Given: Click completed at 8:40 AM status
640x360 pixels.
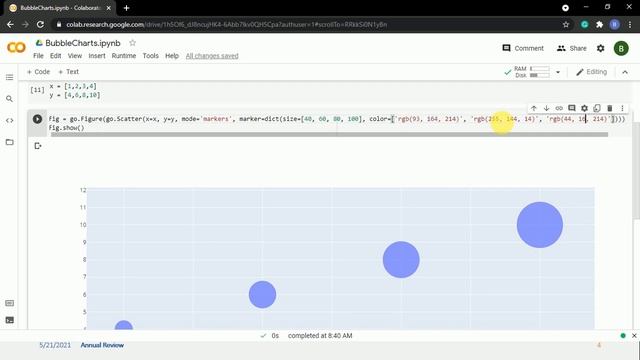Looking at the screenshot, I should [x=320, y=336].
